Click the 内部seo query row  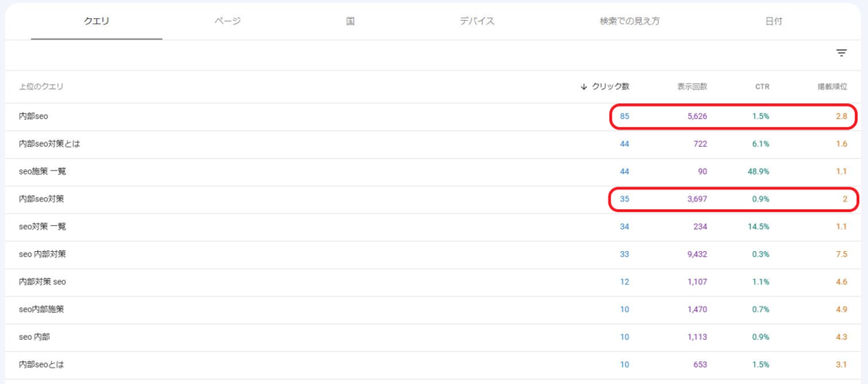point(34,116)
